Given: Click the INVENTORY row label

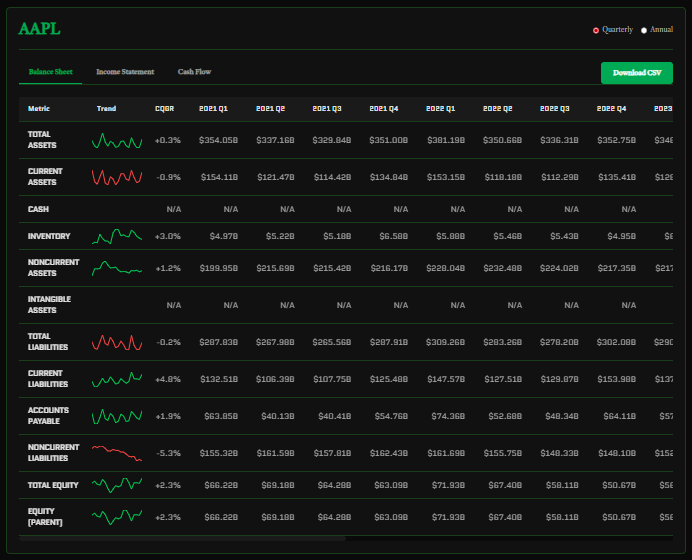Looking at the screenshot, I should click(49, 237).
